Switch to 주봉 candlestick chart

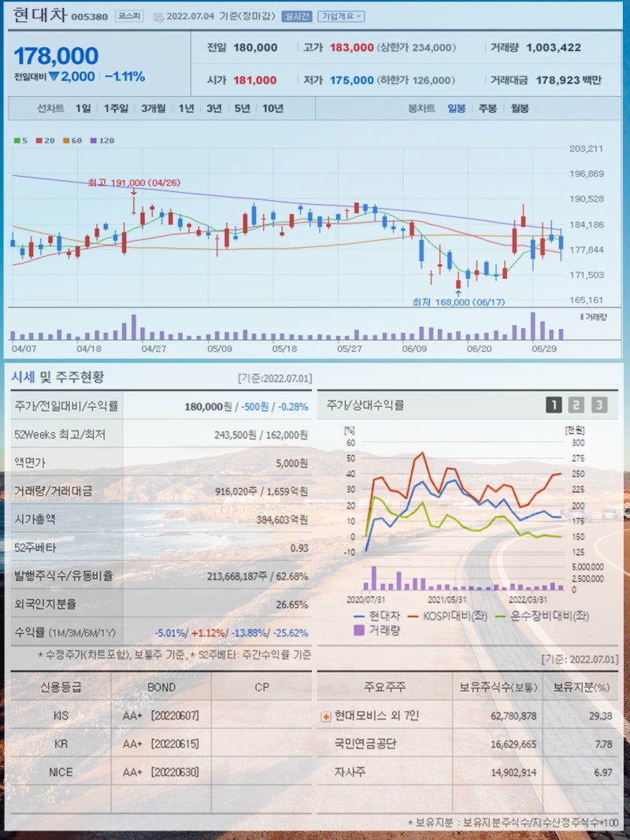click(487, 108)
